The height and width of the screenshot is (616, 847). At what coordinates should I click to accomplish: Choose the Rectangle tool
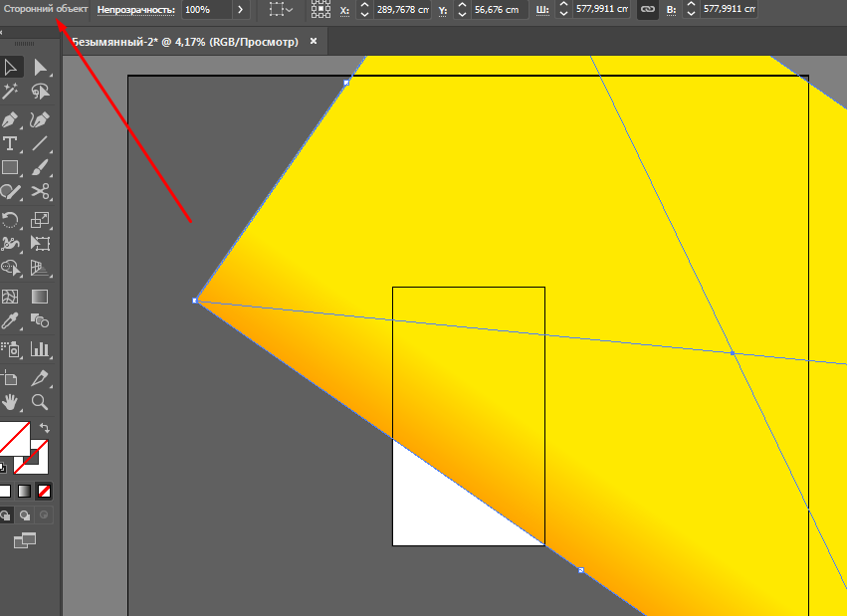click(12, 169)
